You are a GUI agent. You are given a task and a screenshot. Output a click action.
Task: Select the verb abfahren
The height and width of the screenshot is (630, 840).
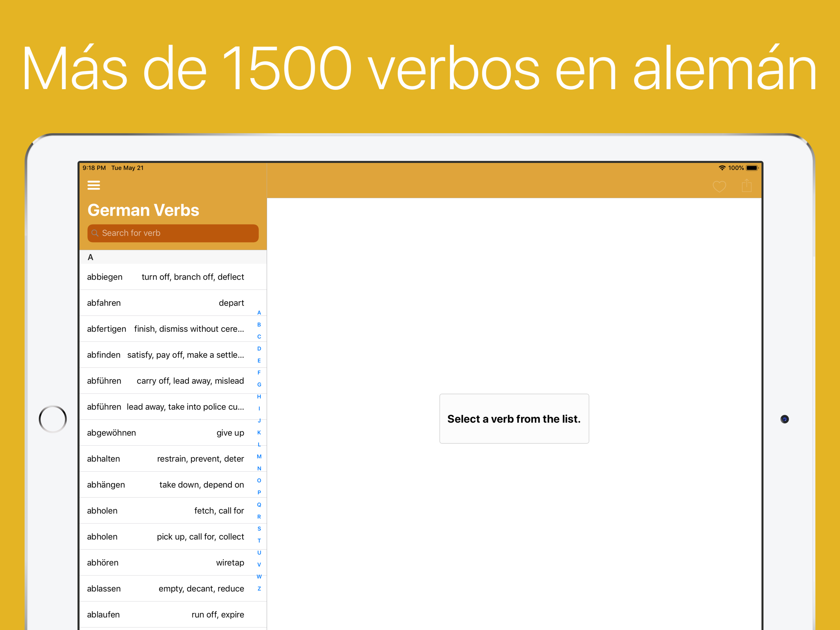[x=173, y=303]
